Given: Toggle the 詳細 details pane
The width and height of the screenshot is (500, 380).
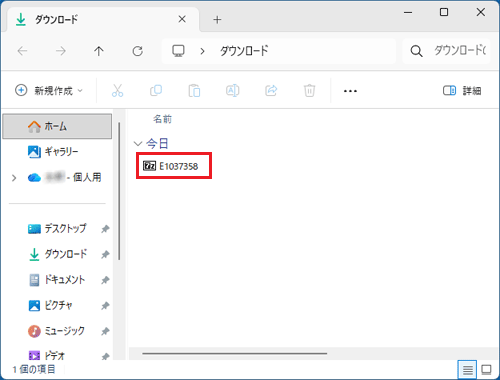Looking at the screenshot, I should click(462, 90).
